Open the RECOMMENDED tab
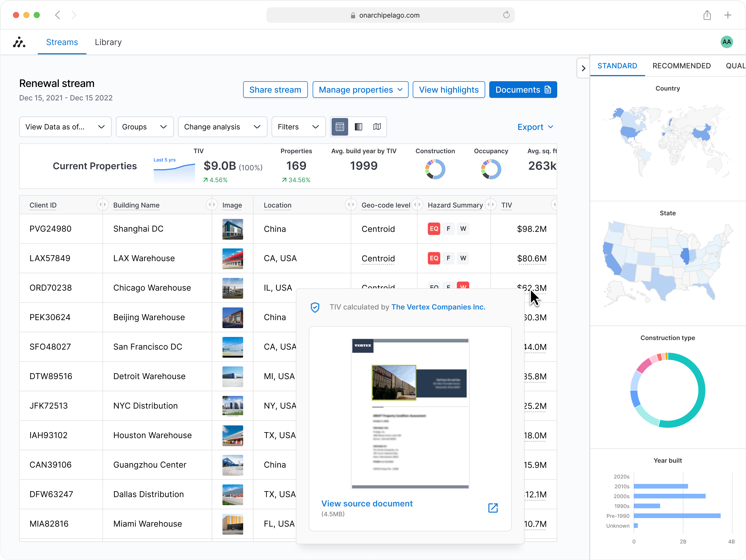This screenshot has width=746, height=560. pyautogui.click(x=681, y=66)
